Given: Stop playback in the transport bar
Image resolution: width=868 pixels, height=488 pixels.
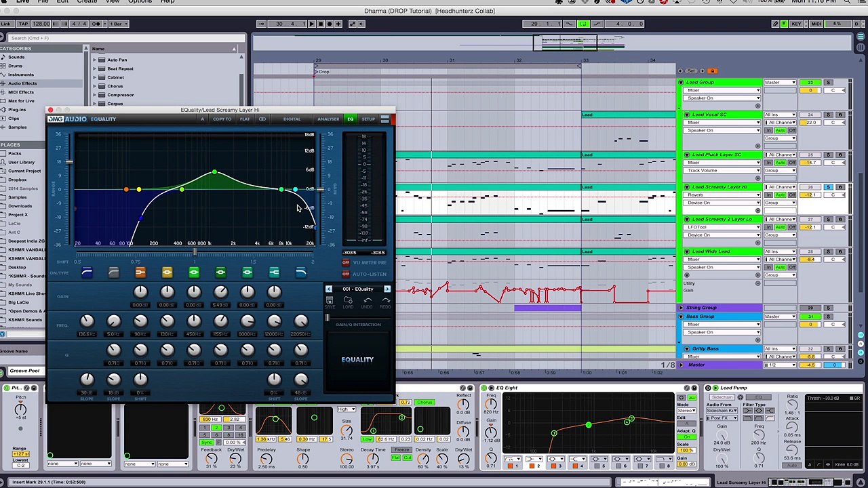Looking at the screenshot, I should pyautogui.click(x=320, y=24).
